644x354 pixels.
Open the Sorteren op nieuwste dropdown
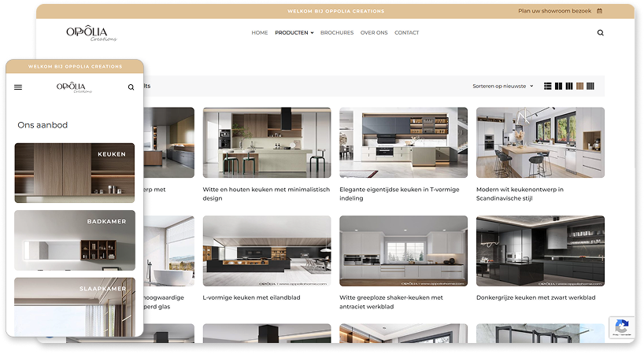503,87
